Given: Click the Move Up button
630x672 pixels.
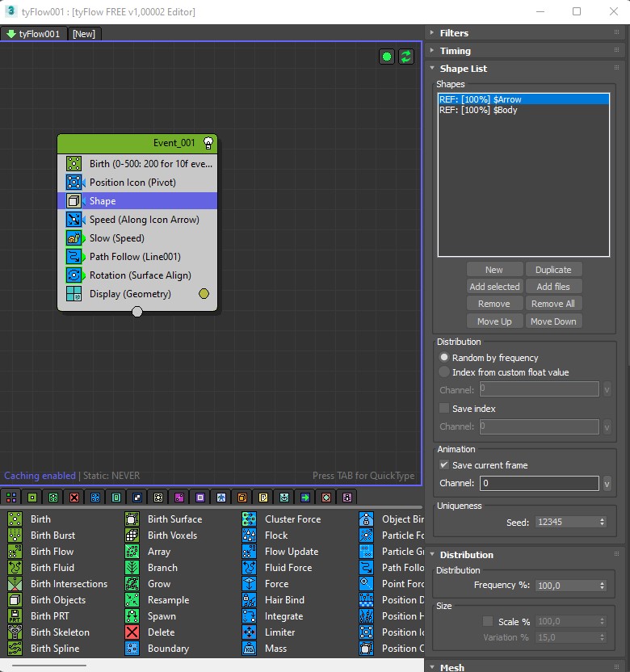Looking at the screenshot, I should [494, 321].
